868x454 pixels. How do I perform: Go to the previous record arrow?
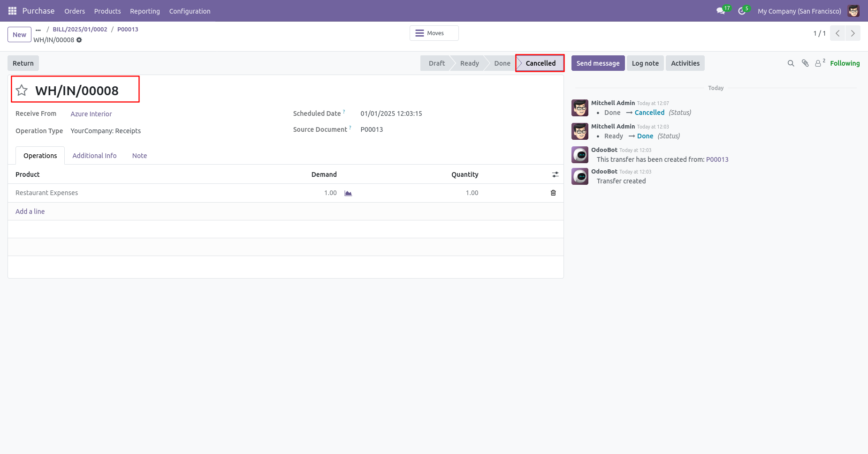coord(838,33)
